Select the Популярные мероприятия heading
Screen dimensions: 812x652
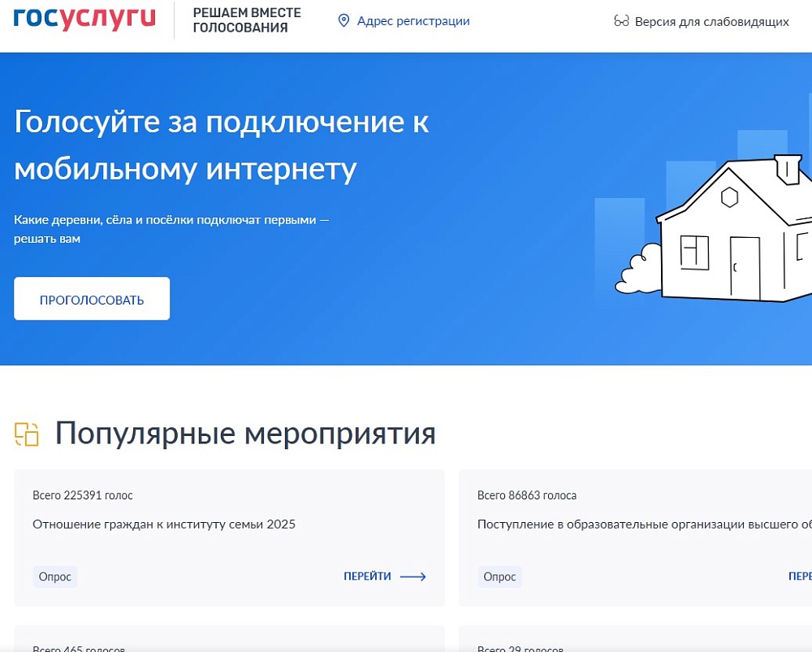click(x=245, y=434)
